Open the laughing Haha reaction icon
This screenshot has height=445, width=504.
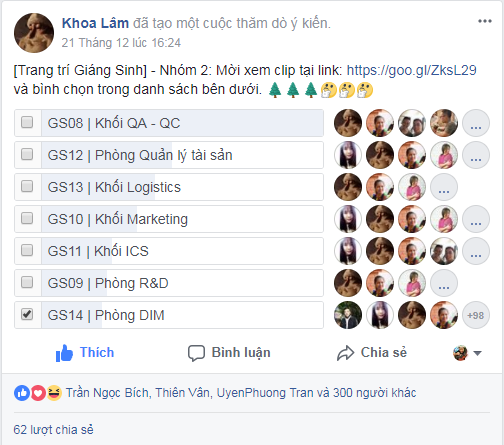point(54,393)
